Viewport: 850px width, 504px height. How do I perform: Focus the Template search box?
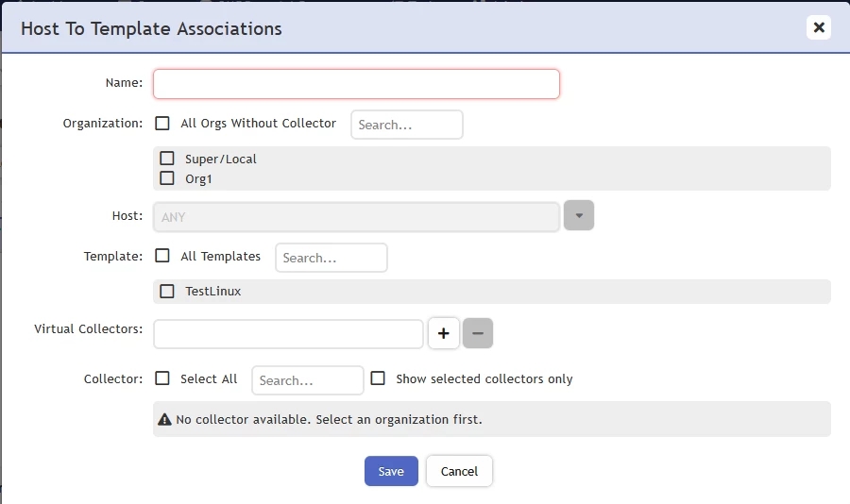pyautogui.click(x=331, y=258)
